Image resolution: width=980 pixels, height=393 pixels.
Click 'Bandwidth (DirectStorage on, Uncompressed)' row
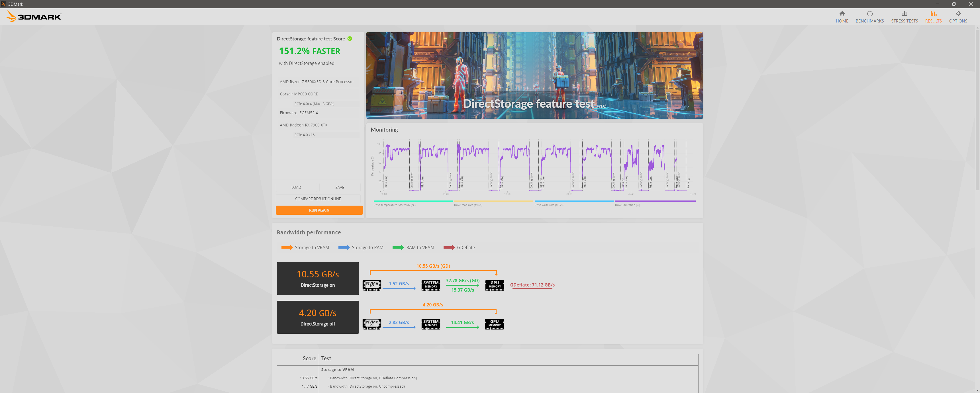[367, 386]
